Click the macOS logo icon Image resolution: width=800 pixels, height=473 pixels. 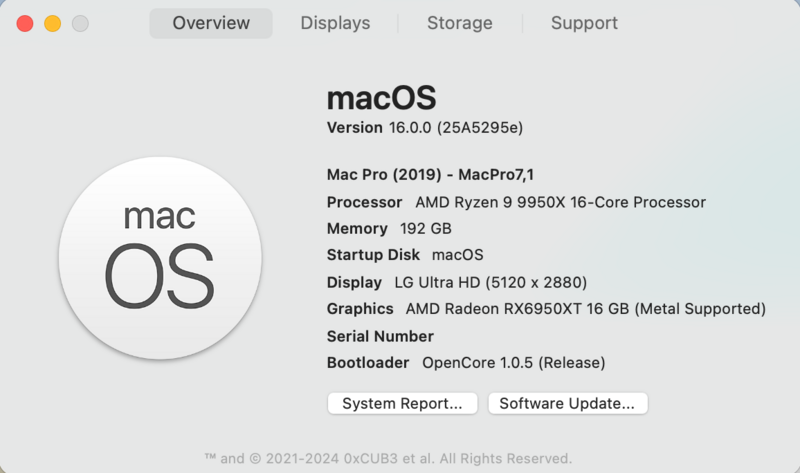click(160, 258)
